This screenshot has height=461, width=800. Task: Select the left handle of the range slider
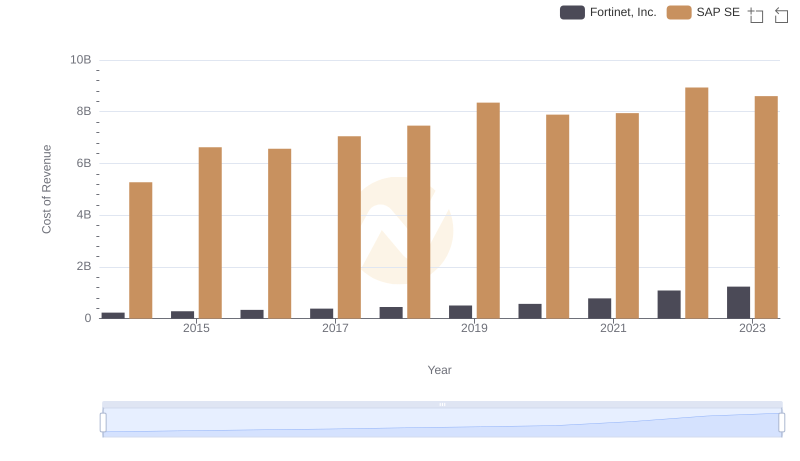point(103,423)
